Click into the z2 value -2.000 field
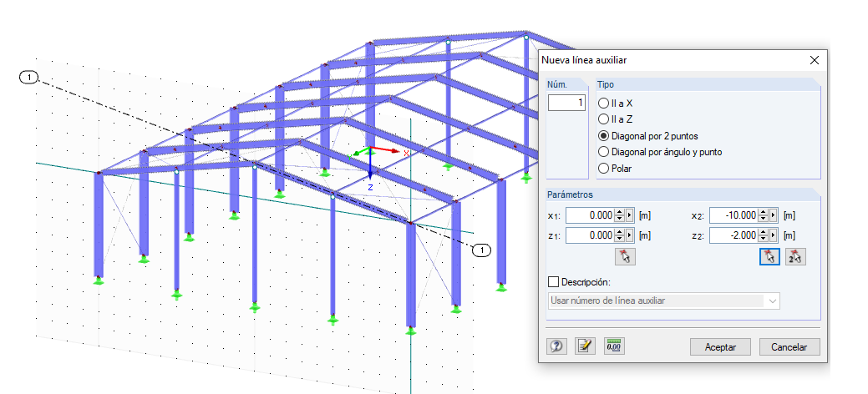Viewport: 868px width, 394px height. click(x=733, y=235)
